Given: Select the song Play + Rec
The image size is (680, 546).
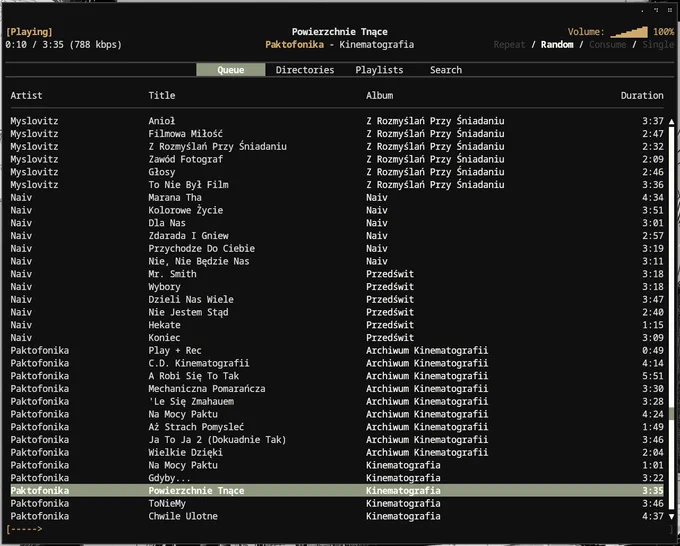Looking at the screenshot, I should pyautogui.click(x=337, y=350).
